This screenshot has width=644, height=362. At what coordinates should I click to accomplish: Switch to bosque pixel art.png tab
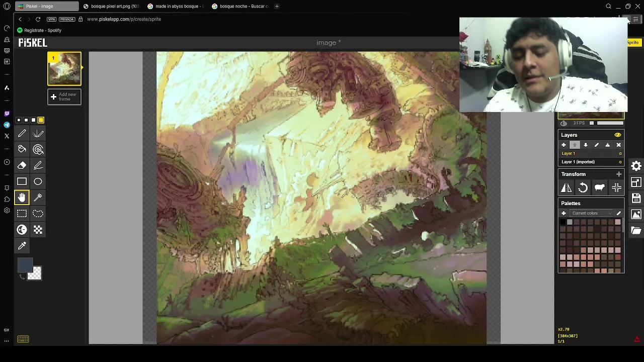[x=111, y=6]
